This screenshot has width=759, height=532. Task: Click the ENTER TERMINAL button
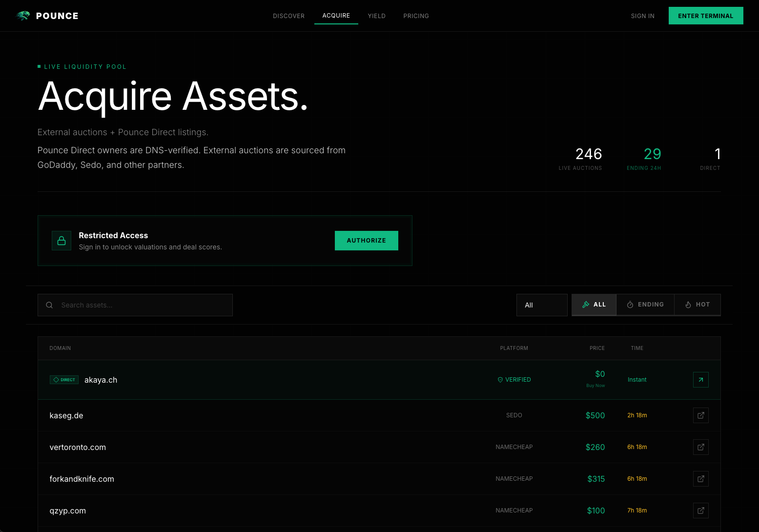tap(706, 16)
